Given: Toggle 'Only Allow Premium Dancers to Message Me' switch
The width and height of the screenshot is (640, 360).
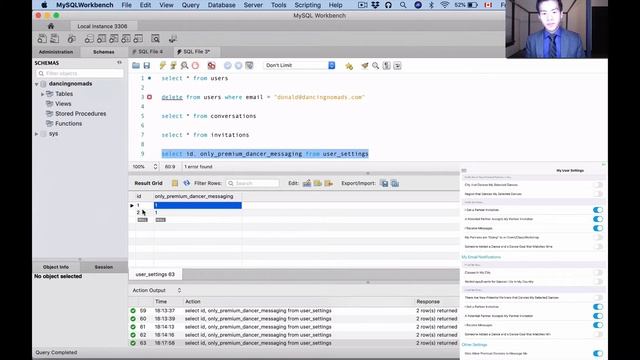Looking at the screenshot, I should click(x=598, y=353).
